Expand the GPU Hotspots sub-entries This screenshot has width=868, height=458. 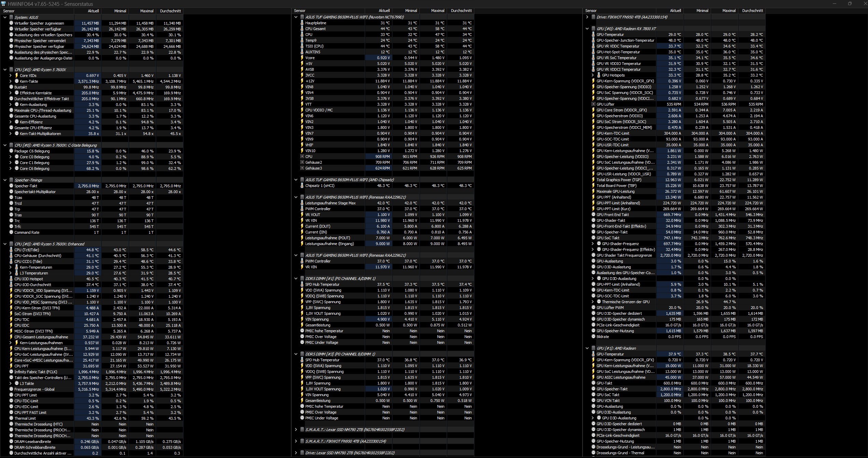click(x=592, y=75)
